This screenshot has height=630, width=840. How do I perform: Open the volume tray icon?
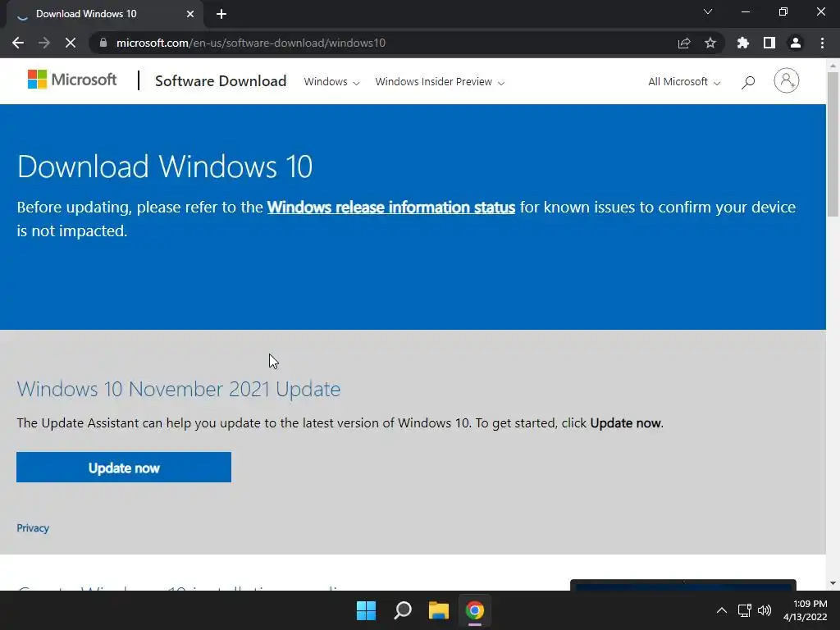pyautogui.click(x=765, y=610)
